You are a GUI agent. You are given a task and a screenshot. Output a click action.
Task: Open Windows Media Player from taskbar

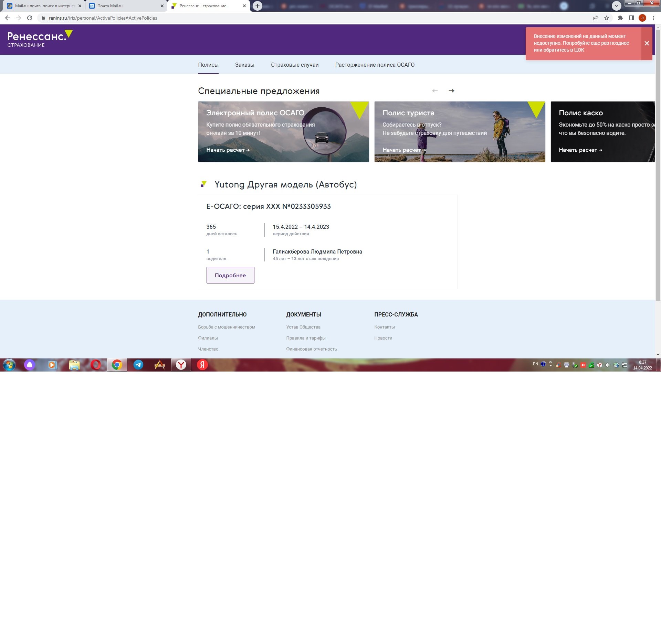coord(52,365)
